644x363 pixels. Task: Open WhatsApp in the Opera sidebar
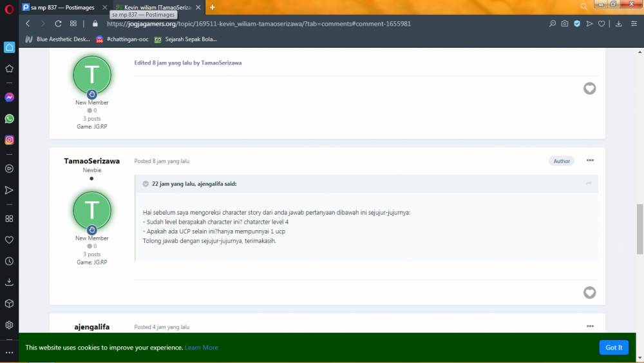click(x=9, y=119)
